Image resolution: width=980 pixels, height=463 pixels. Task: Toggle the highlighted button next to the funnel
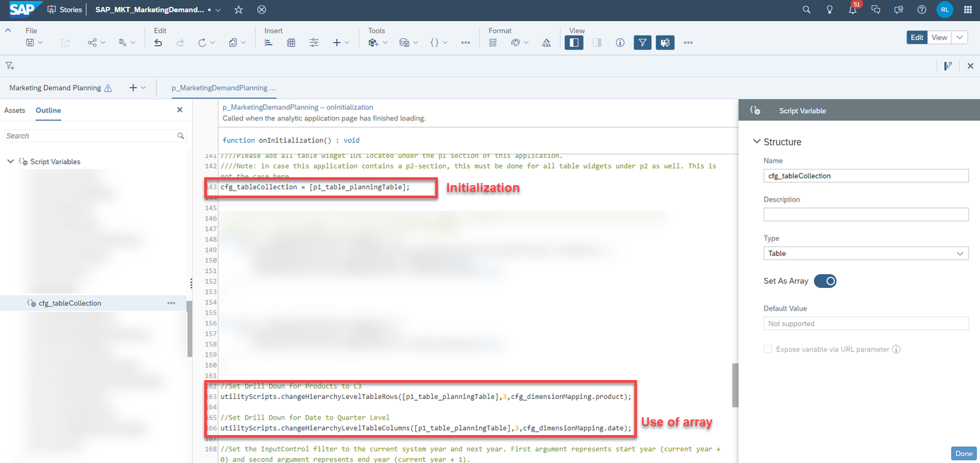pyautogui.click(x=665, y=42)
